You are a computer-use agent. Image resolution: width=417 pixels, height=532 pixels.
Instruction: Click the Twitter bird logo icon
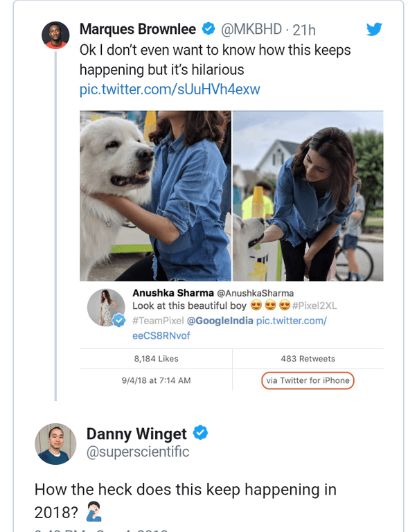click(374, 29)
